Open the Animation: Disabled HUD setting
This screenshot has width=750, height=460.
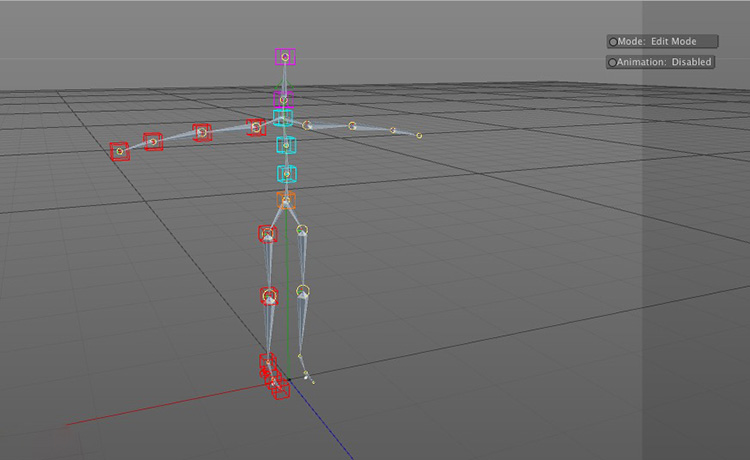661,62
